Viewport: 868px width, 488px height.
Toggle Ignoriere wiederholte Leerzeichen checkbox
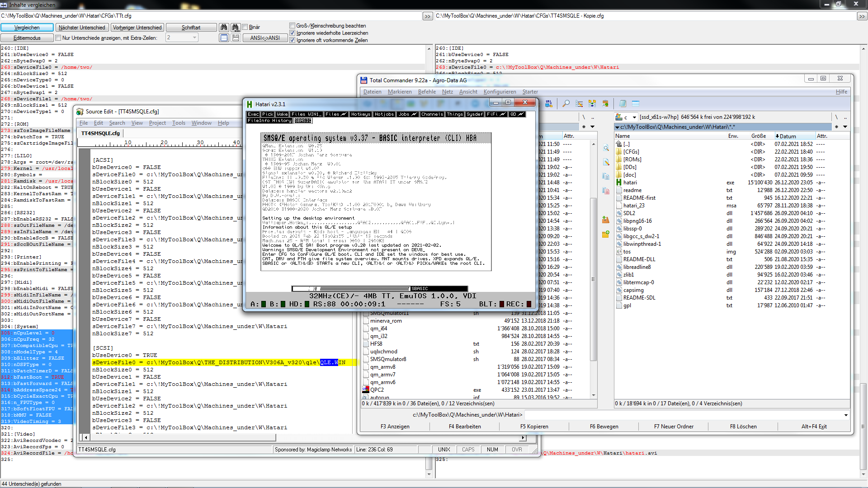292,33
